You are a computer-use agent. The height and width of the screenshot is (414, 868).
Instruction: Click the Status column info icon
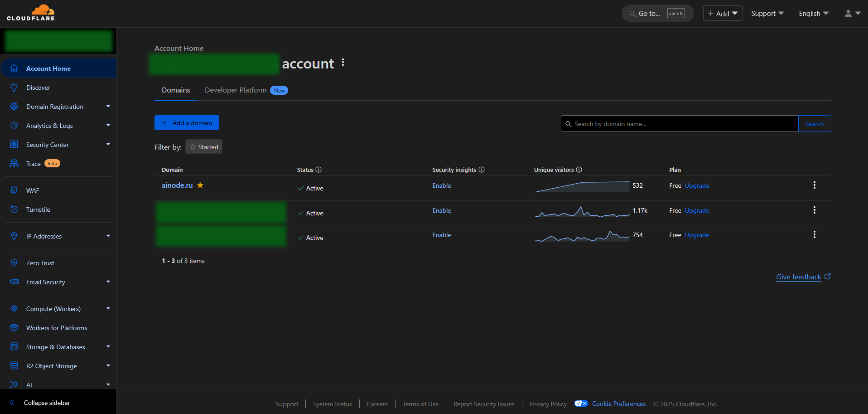tap(318, 170)
